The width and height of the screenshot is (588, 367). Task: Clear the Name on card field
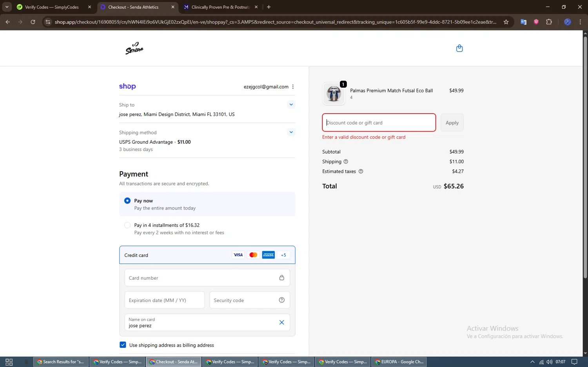pyautogui.click(x=281, y=322)
